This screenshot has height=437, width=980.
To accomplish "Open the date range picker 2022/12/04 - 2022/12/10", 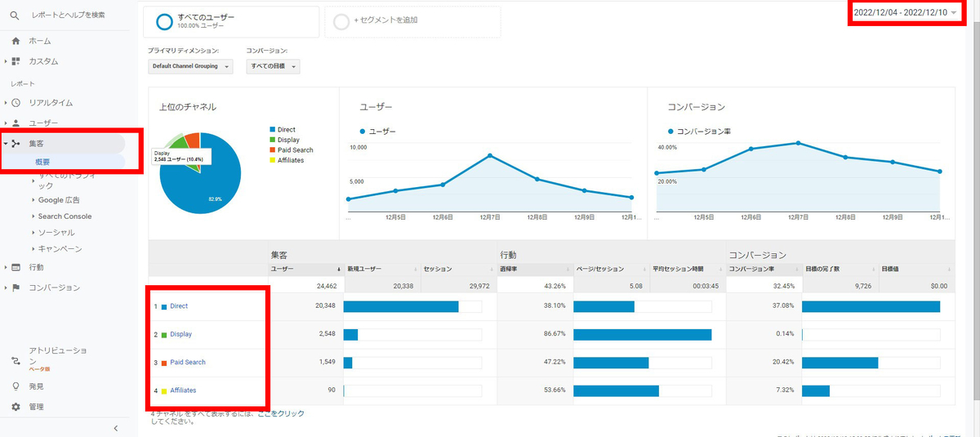I will pyautogui.click(x=906, y=12).
